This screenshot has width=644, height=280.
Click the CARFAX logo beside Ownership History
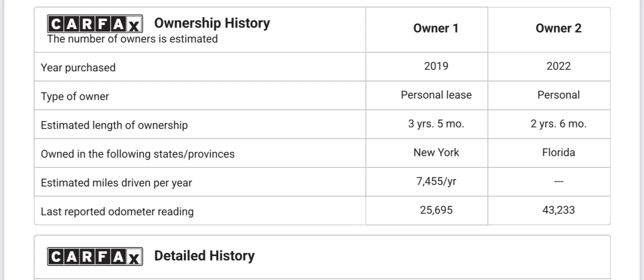pyautogui.click(x=95, y=24)
